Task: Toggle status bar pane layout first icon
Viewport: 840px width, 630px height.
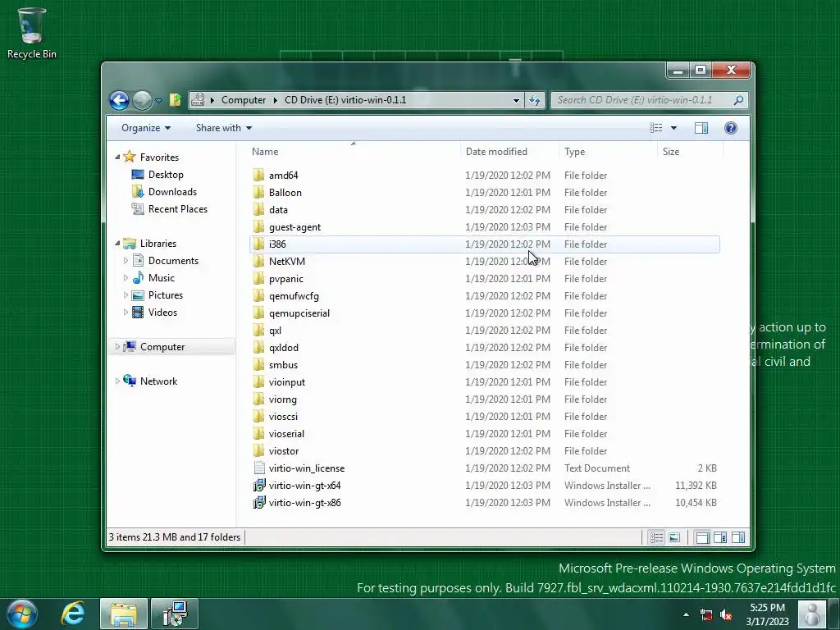Action: 702,537
